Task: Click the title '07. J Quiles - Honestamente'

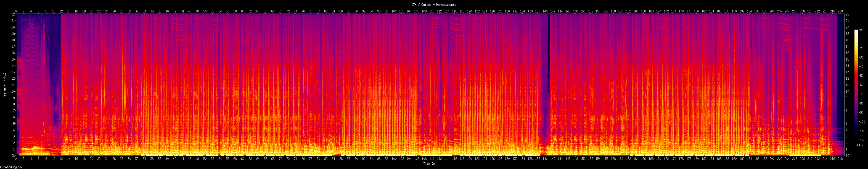Action: click(x=434, y=5)
